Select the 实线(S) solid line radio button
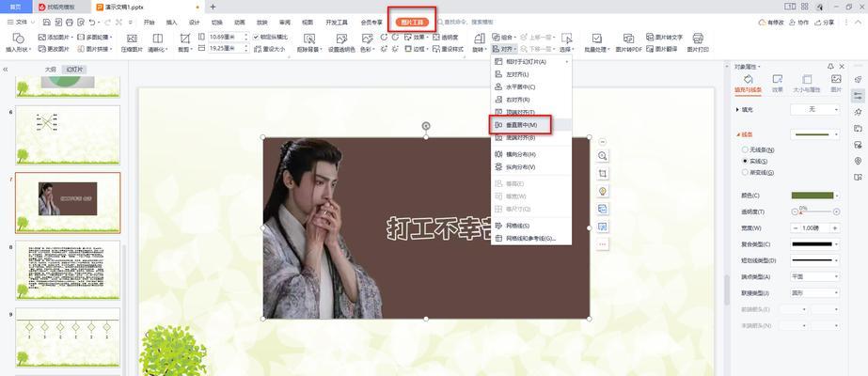Image resolution: width=868 pixels, height=376 pixels. 745,161
